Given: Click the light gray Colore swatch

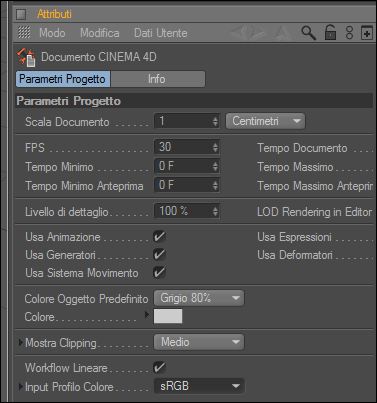Looking at the screenshot, I should click(168, 316).
